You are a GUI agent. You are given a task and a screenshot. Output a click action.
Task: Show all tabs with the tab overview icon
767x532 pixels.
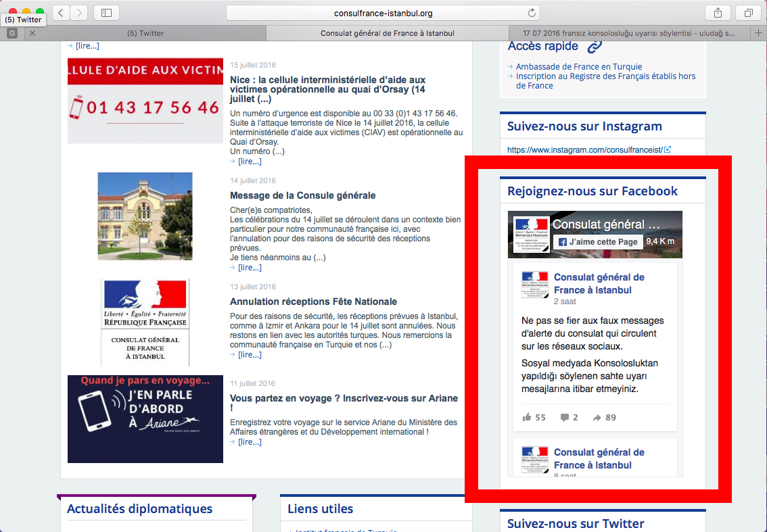pos(749,14)
